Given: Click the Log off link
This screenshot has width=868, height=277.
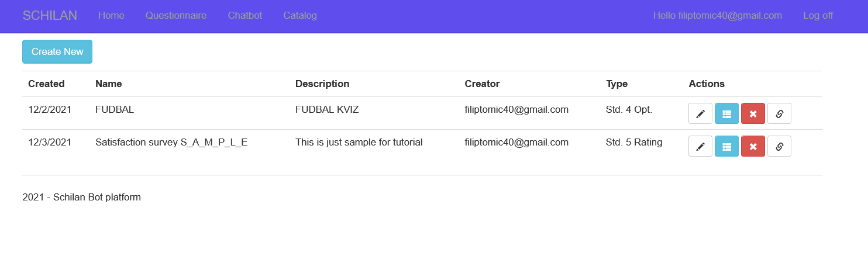Looking at the screenshot, I should (818, 16).
